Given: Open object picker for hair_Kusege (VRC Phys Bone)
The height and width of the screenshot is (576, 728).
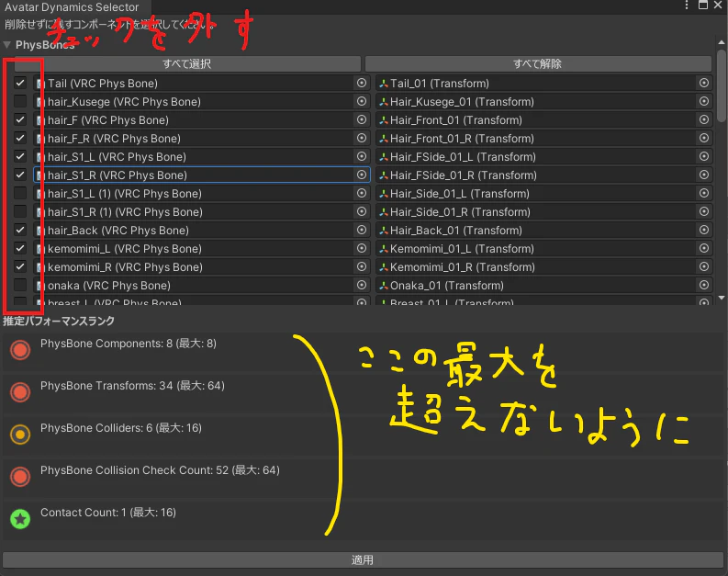Looking at the screenshot, I should pyautogui.click(x=362, y=101).
